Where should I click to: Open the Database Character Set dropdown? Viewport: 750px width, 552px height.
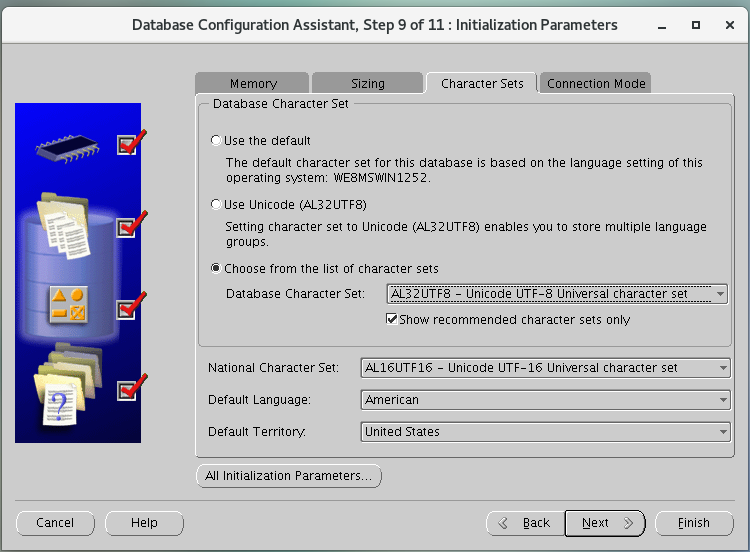pyautogui.click(x=557, y=294)
